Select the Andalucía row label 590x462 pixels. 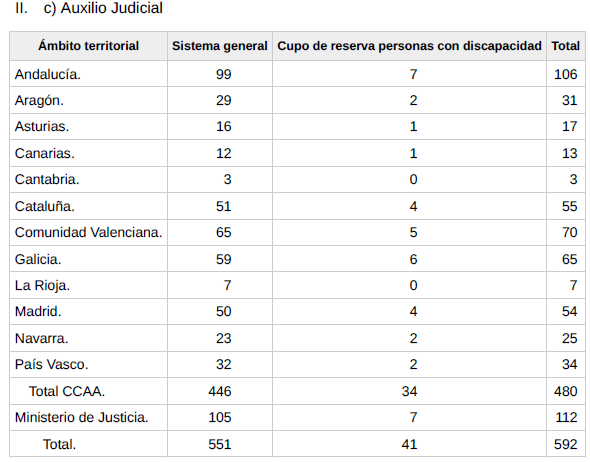[x=48, y=74]
